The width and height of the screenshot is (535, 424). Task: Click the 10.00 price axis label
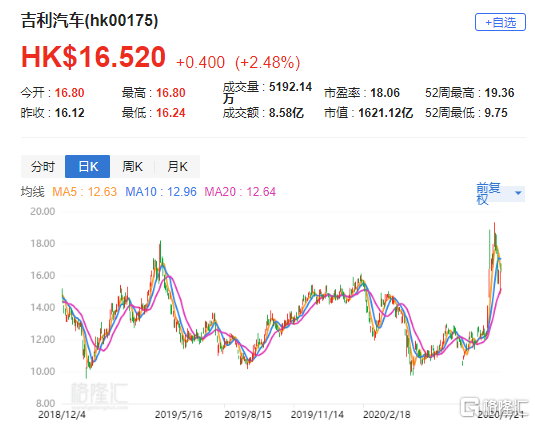42,371
